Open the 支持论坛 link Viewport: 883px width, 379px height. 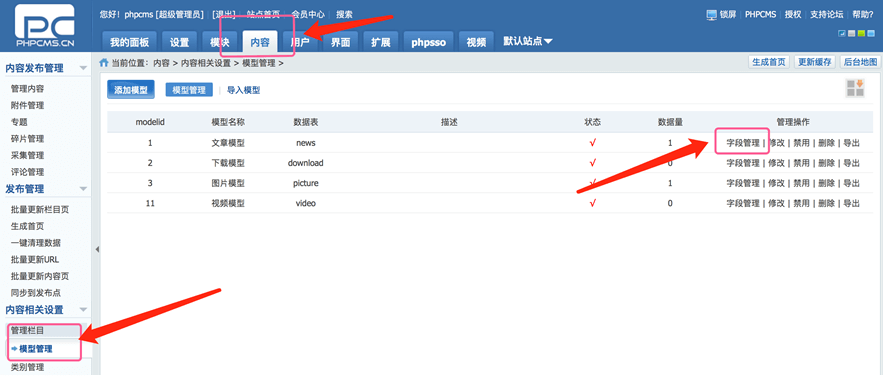click(827, 15)
